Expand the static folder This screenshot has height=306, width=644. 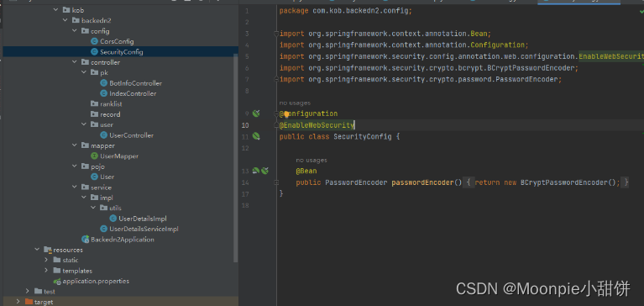(46, 261)
